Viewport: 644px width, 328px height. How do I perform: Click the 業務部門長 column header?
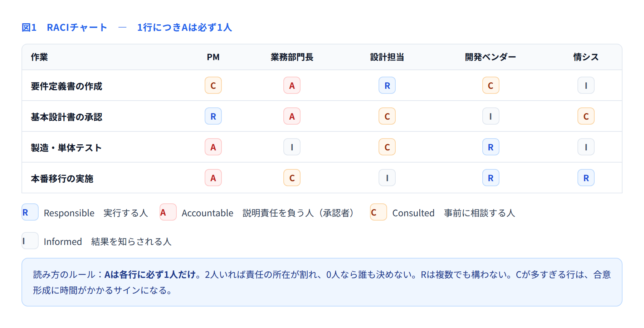292,57
